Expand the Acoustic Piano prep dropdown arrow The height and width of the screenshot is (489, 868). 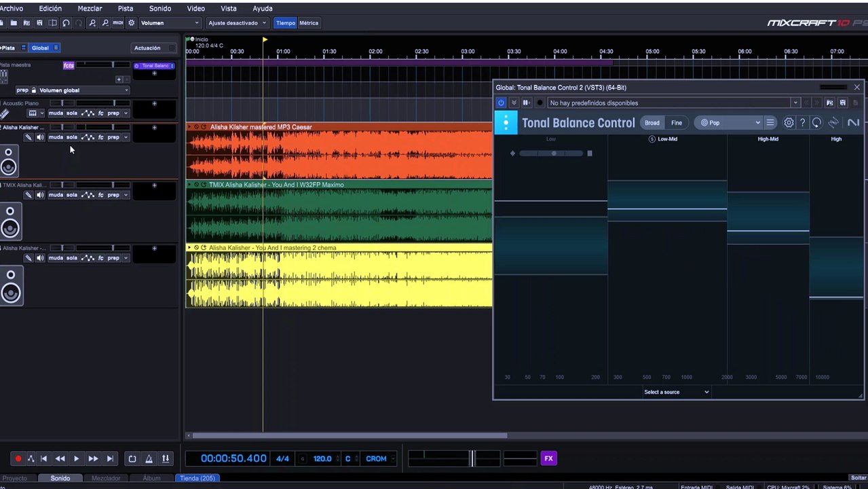click(x=126, y=113)
